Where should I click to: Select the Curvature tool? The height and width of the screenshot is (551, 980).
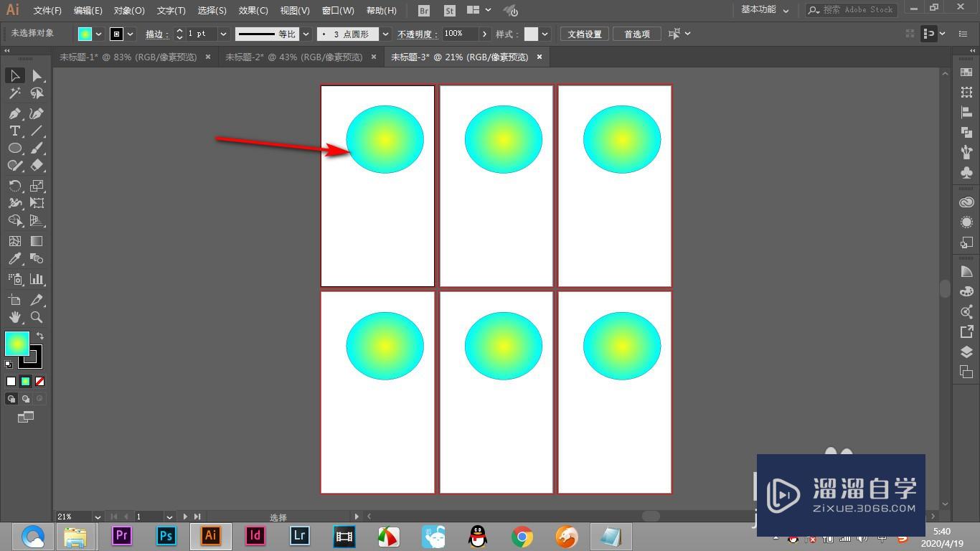[37, 113]
